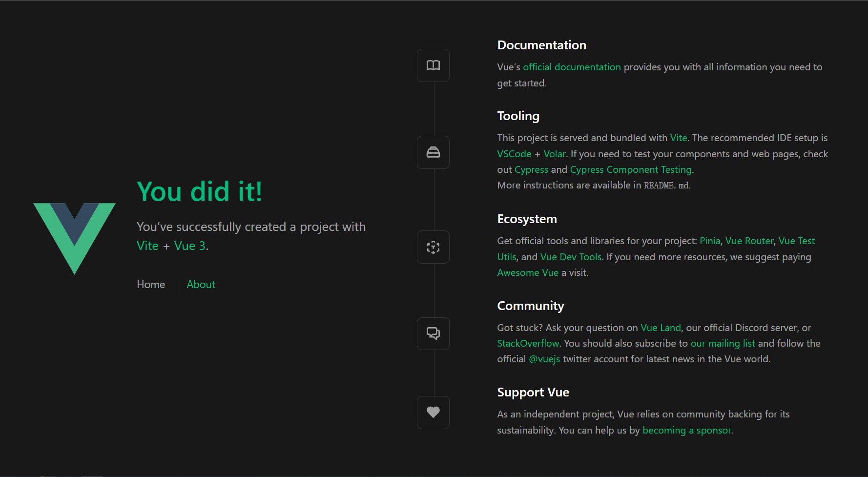Open the Vue Land Discord link

click(661, 328)
